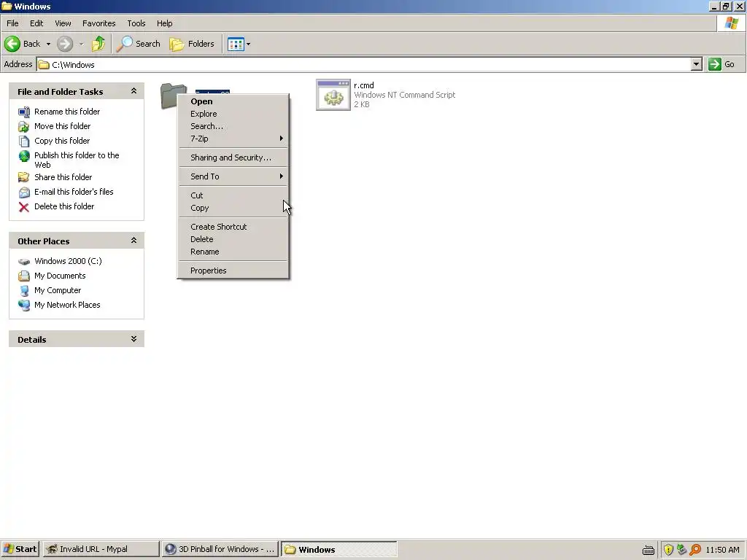
Task: Open the Back button history dropdown
Action: 48,44
